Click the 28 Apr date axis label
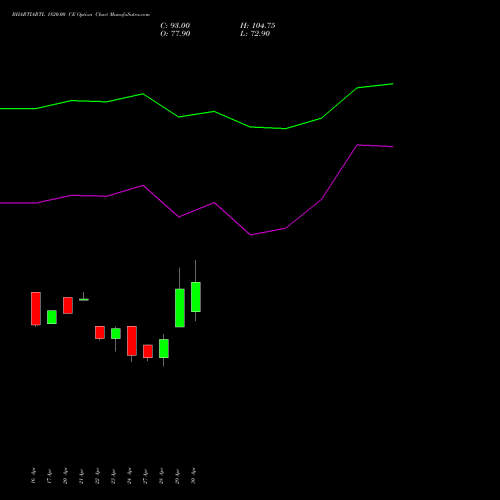The height and width of the screenshot is (500, 500). (x=161, y=476)
